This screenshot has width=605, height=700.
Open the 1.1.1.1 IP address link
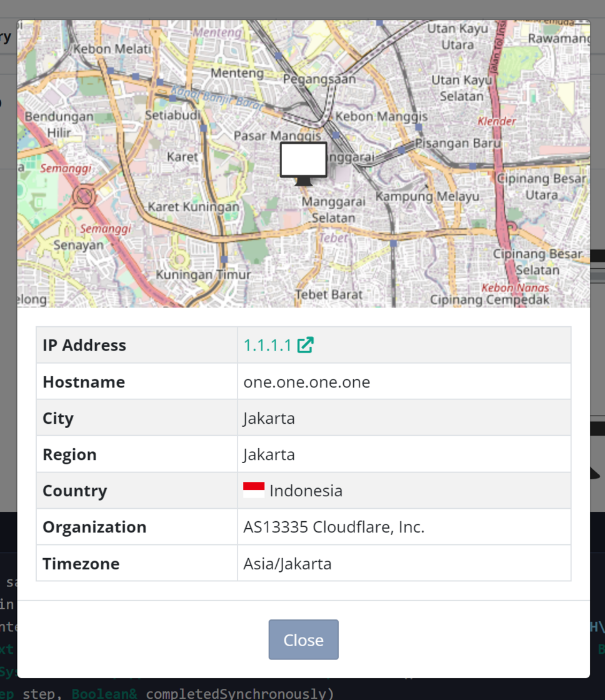267,345
